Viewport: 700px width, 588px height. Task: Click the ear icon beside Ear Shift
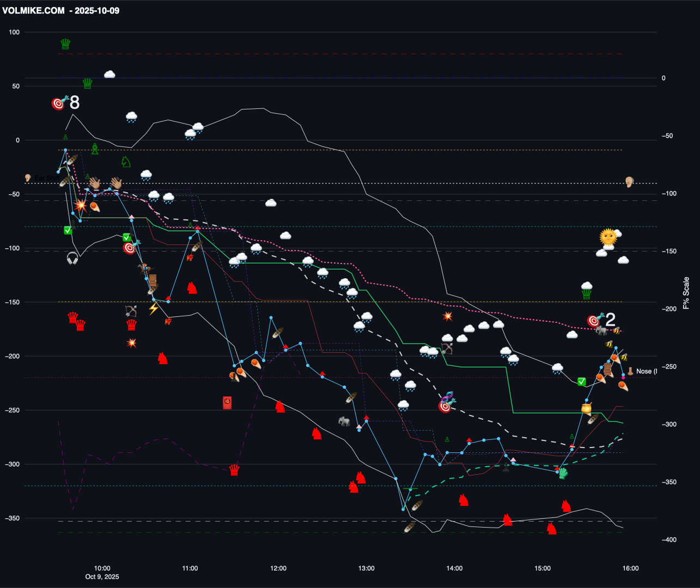28,178
